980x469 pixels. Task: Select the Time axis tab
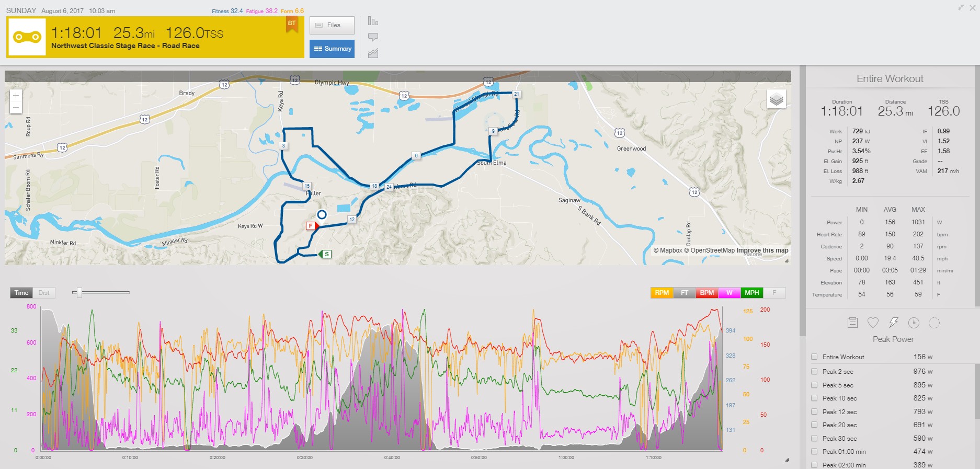point(21,293)
